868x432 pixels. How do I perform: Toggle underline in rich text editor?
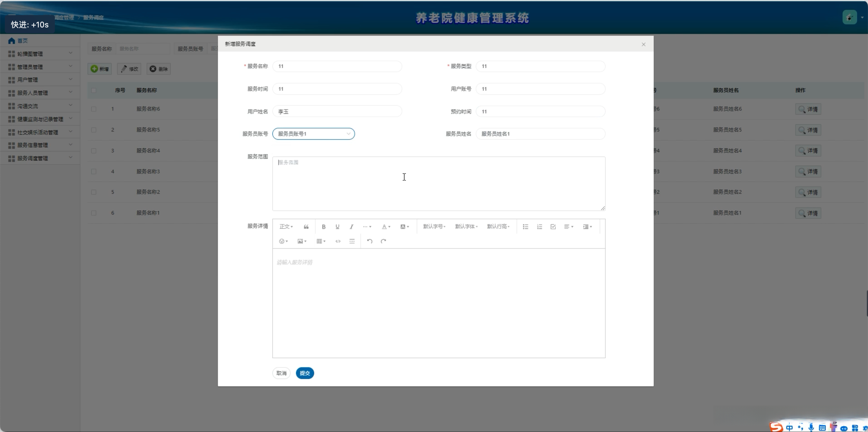pyautogui.click(x=337, y=227)
